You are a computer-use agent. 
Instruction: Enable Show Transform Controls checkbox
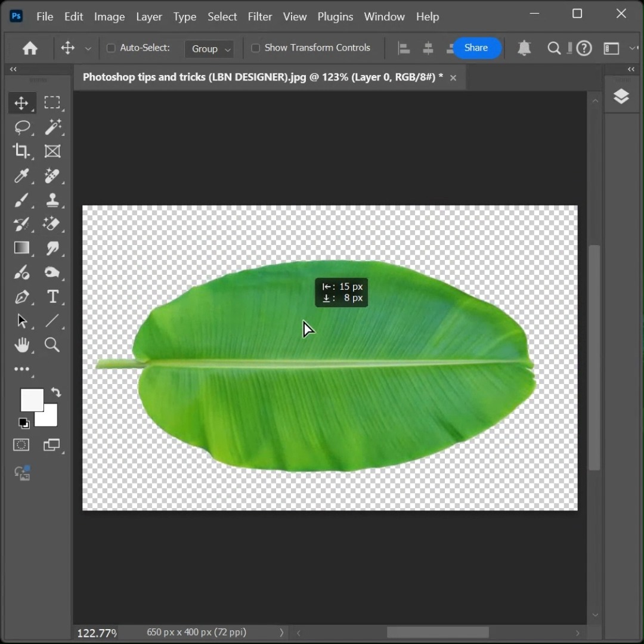point(255,48)
